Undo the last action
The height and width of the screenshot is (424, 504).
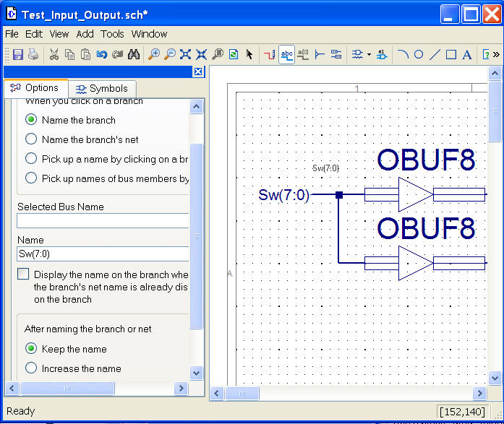(101, 55)
